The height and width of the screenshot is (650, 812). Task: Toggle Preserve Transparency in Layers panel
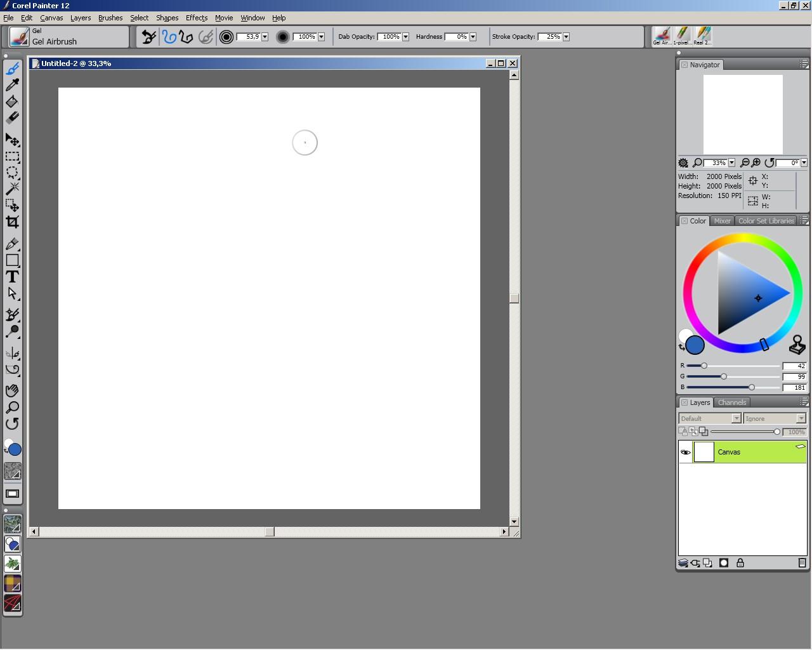[683, 432]
